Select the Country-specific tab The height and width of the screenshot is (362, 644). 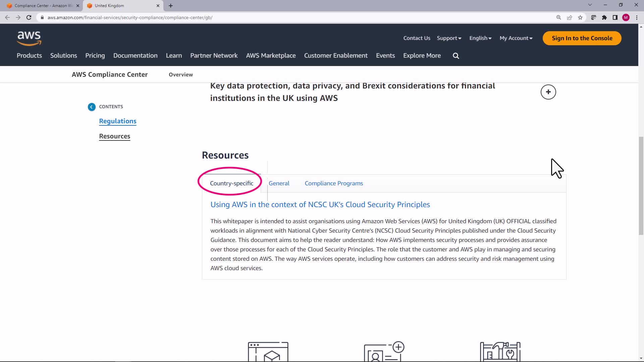(231, 183)
